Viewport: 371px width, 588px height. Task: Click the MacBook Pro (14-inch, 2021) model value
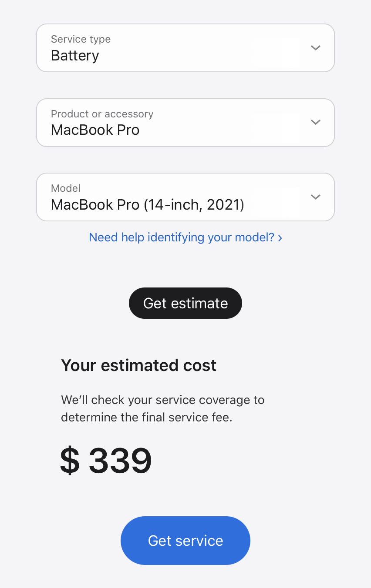pos(148,204)
